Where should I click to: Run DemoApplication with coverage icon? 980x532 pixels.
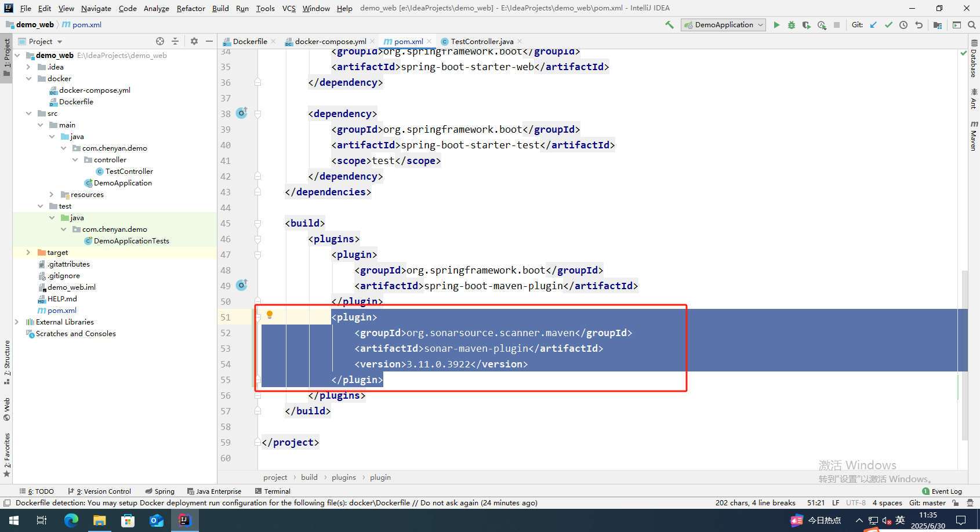807,25
